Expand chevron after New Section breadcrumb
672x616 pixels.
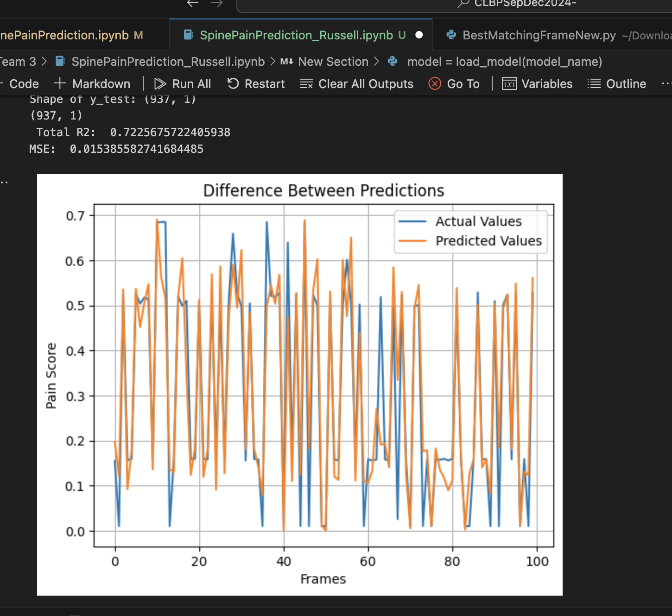click(376, 62)
